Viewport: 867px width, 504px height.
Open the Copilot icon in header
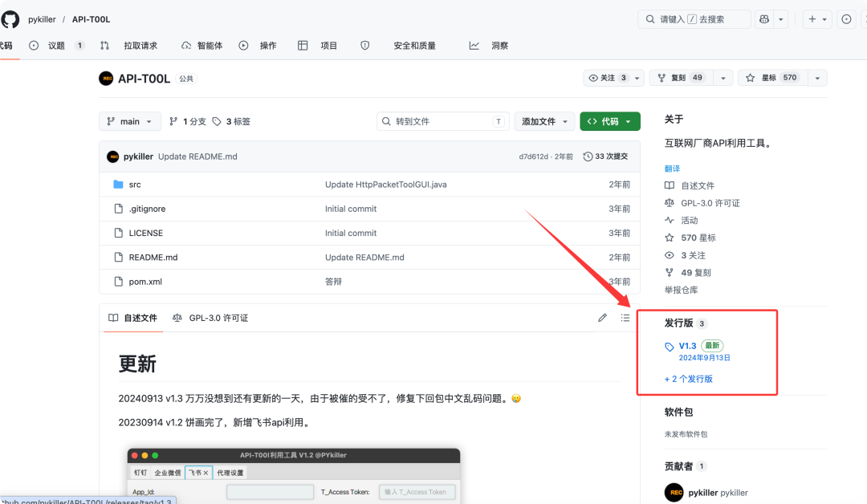point(764,19)
